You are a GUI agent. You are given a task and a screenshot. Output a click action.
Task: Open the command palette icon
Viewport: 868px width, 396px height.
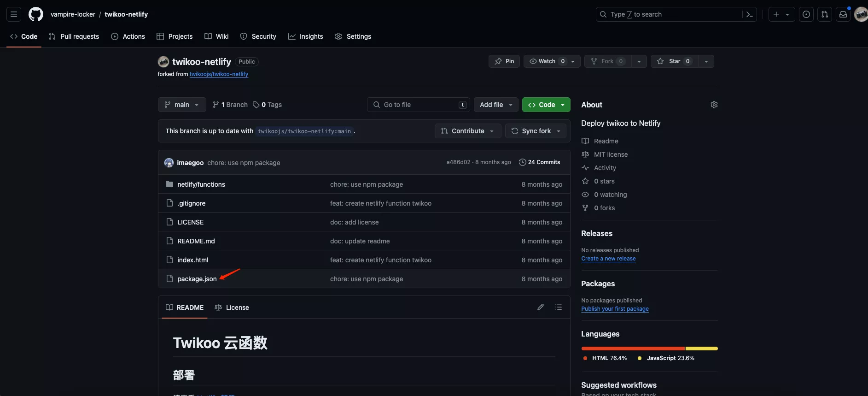(x=750, y=14)
